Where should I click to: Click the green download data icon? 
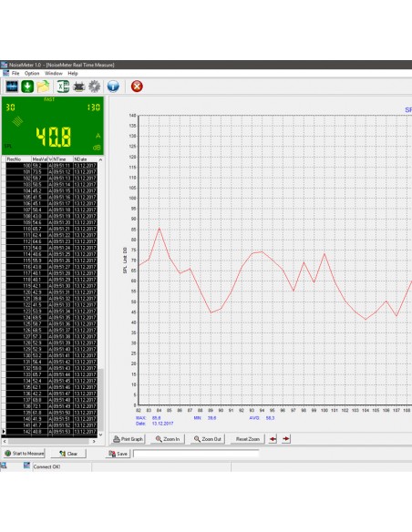pyautogui.click(x=27, y=87)
